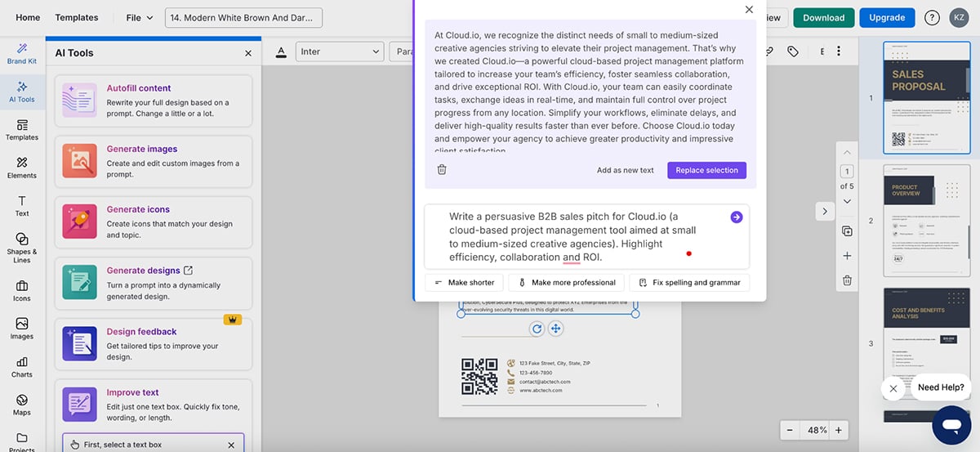Add a new page with plus icon
This screenshot has width=980, height=452.
[847, 256]
